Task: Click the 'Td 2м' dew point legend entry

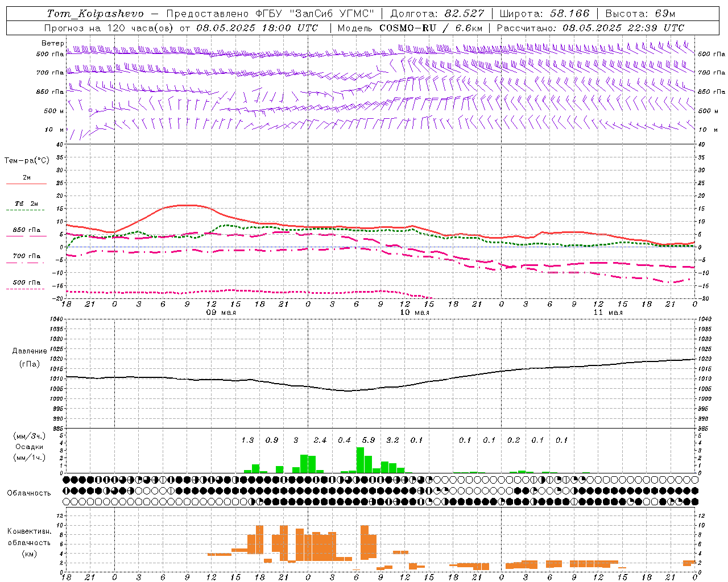Action: pos(27,203)
